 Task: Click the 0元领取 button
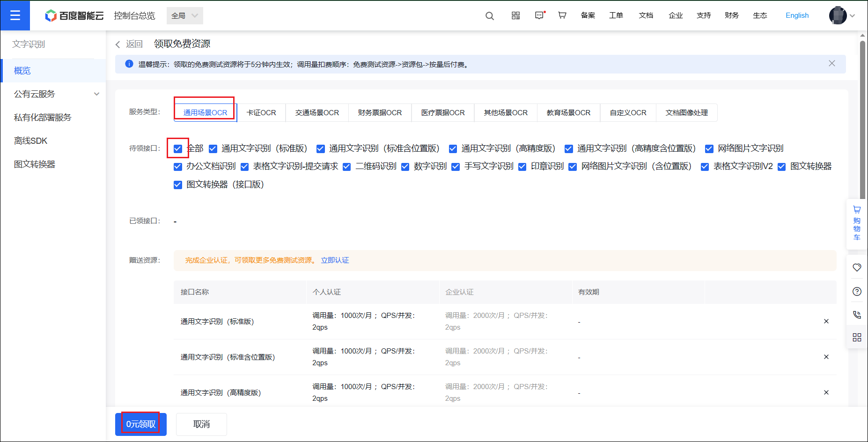click(141, 424)
